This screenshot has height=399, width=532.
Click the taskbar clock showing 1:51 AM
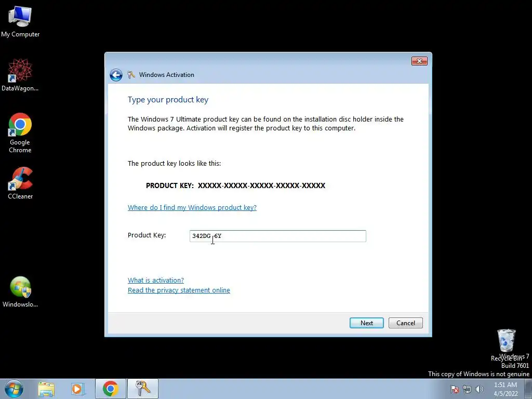506,389
